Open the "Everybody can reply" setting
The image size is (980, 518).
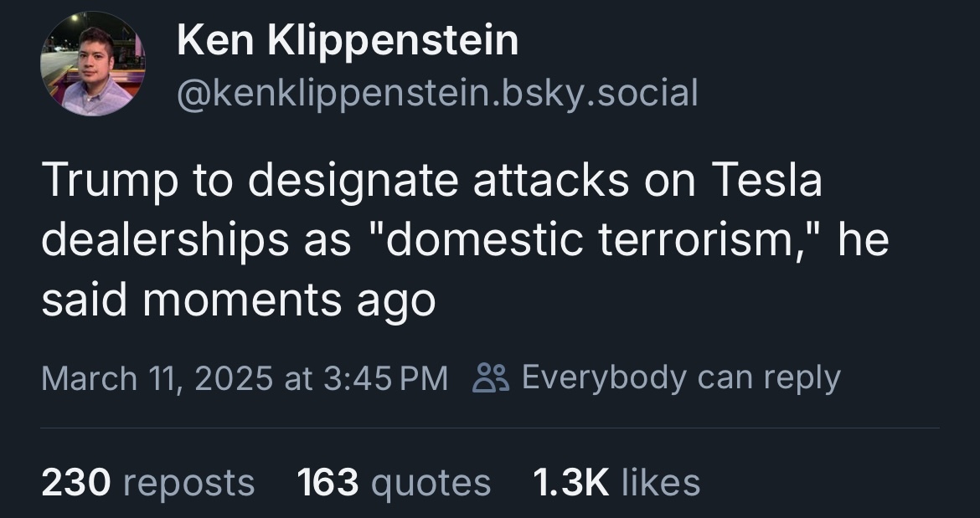[x=680, y=377]
